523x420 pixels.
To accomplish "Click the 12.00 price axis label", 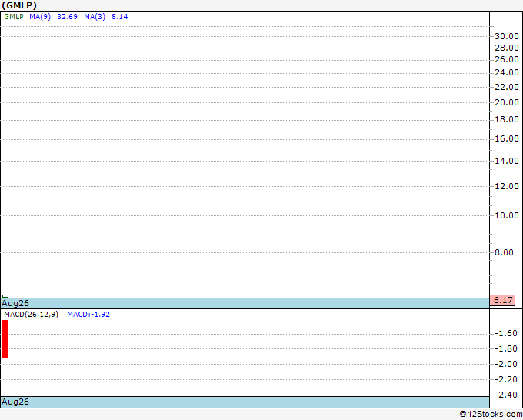I will click(507, 186).
